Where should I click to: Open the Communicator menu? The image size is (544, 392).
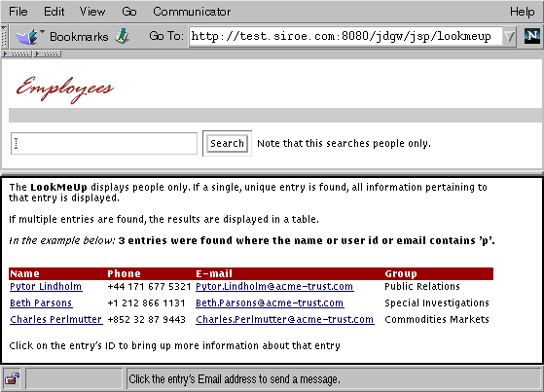pos(192,12)
